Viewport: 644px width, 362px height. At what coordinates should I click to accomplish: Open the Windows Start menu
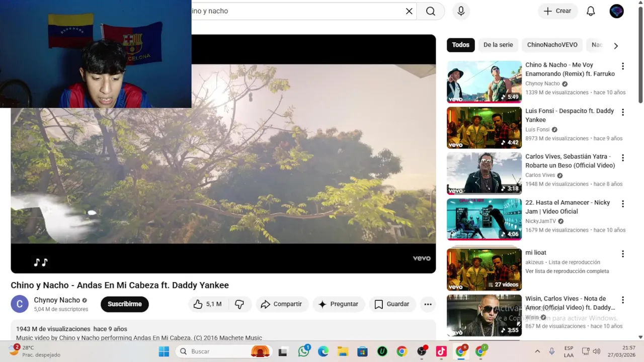point(164,351)
